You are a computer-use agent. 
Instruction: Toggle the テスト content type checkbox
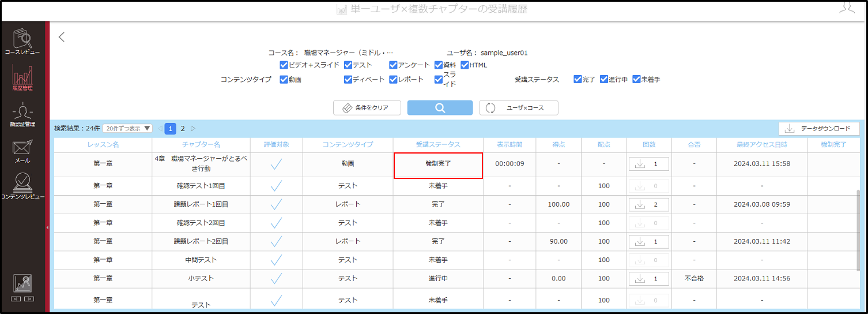click(348, 65)
